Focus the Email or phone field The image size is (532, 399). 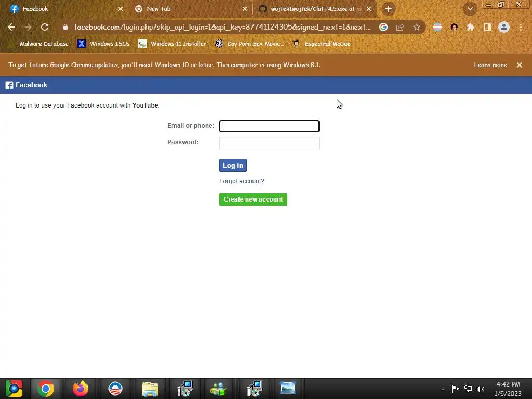(x=269, y=126)
